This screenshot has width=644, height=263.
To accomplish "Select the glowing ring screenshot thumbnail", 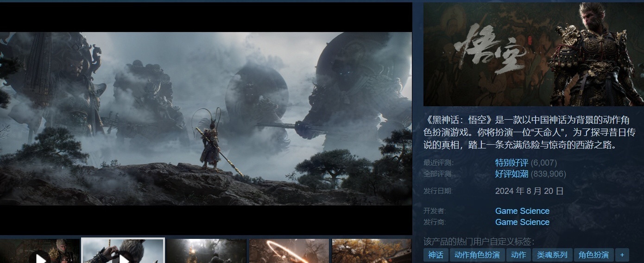I will pyautogui.click(x=289, y=251).
